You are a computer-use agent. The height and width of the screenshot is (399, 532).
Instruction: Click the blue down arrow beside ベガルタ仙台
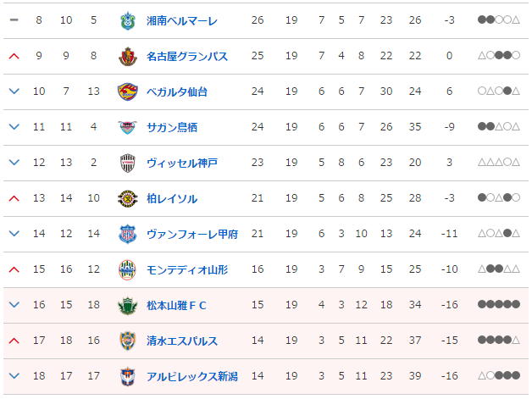(13, 91)
